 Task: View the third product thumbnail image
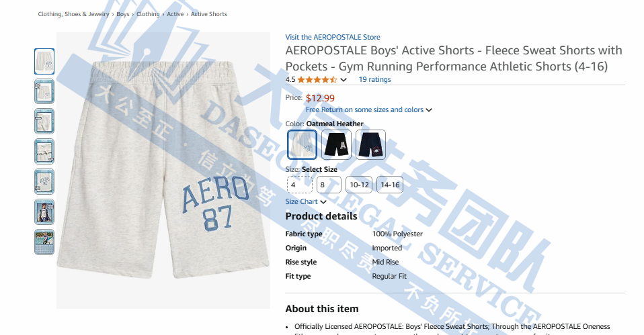[44, 122]
